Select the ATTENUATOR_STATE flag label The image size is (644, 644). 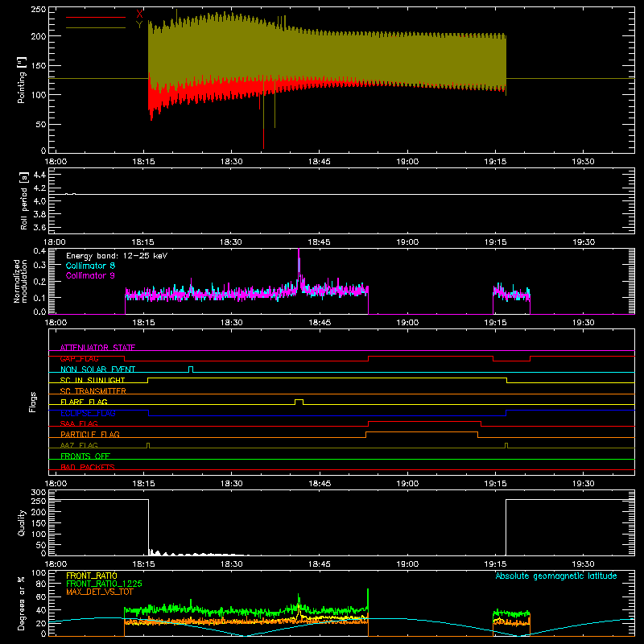point(97,348)
